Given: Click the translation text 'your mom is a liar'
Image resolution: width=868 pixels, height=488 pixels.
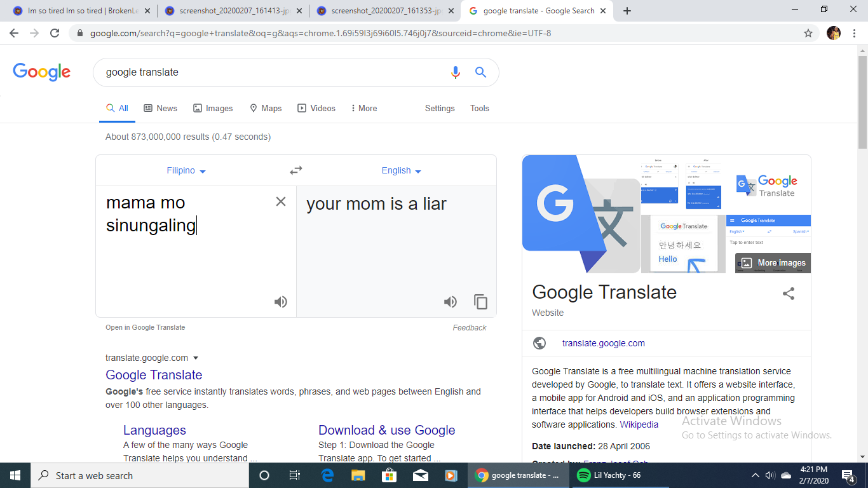Looking at the screenshot, I should [377, 204].
